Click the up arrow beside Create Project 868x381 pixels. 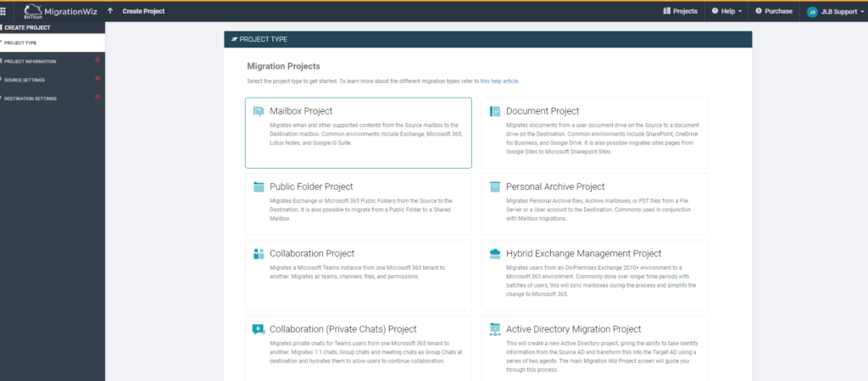[x=110, y=11]
